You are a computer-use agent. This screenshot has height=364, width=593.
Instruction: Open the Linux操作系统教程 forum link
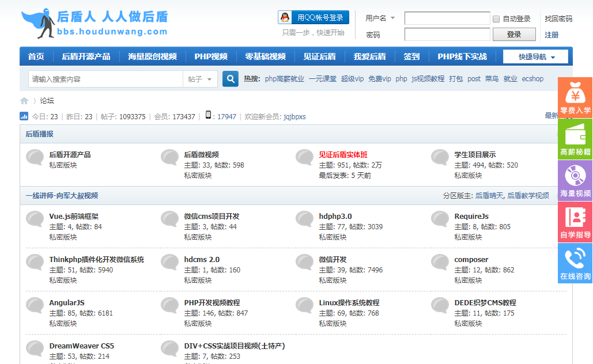(349, 303)
